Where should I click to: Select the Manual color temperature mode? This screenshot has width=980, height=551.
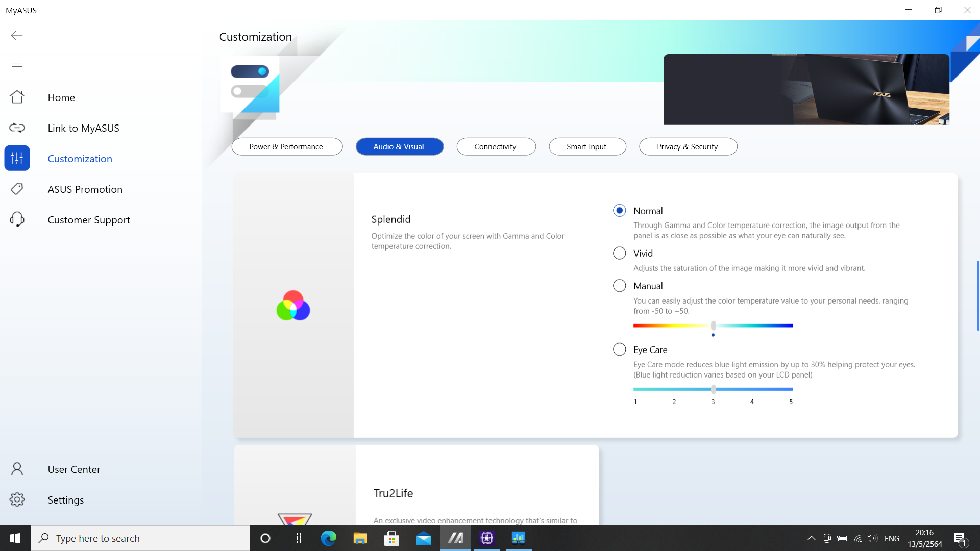(x=619, y=286)
